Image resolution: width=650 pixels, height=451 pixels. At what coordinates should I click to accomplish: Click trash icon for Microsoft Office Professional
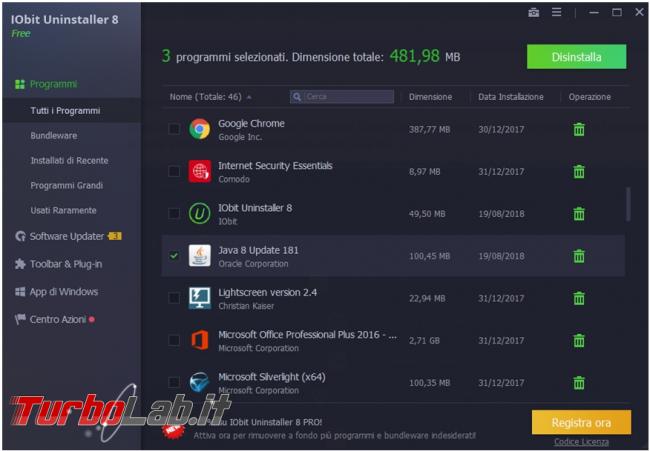(579, 341)
